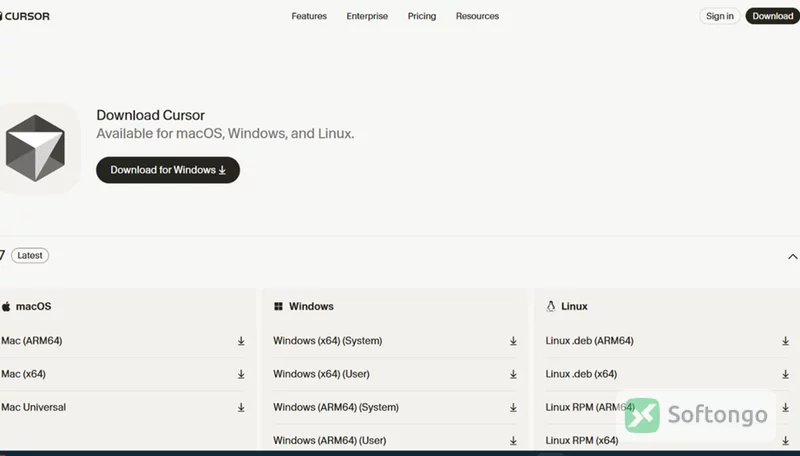Select the Mac Universal link text
The height and width of the screenshot is (456, 800).
coord(34,407)
